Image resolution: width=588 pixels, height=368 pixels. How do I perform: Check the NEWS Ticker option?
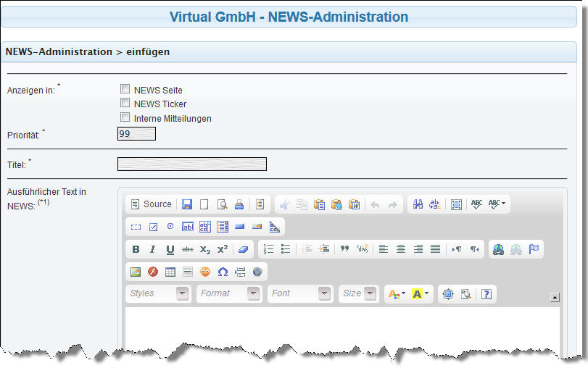(125, 104)
